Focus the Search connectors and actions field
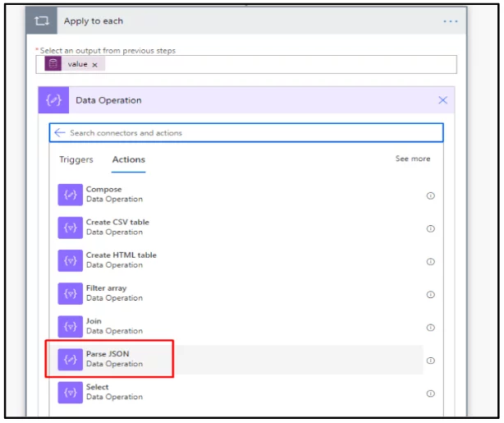504x423 pixels. [246, 132]
